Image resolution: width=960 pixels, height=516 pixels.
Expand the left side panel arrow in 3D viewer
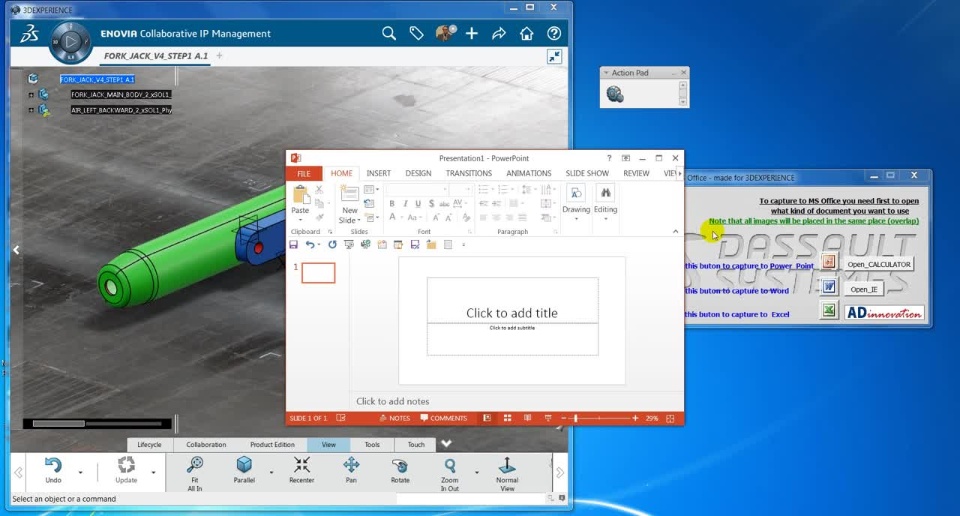tap(17, 250)
